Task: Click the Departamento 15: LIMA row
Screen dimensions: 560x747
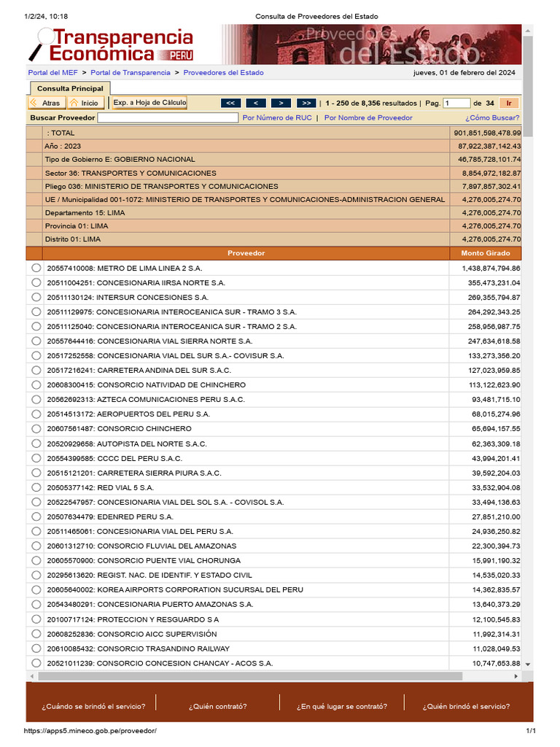Action: pyautogui.click(x=274, y=213)
